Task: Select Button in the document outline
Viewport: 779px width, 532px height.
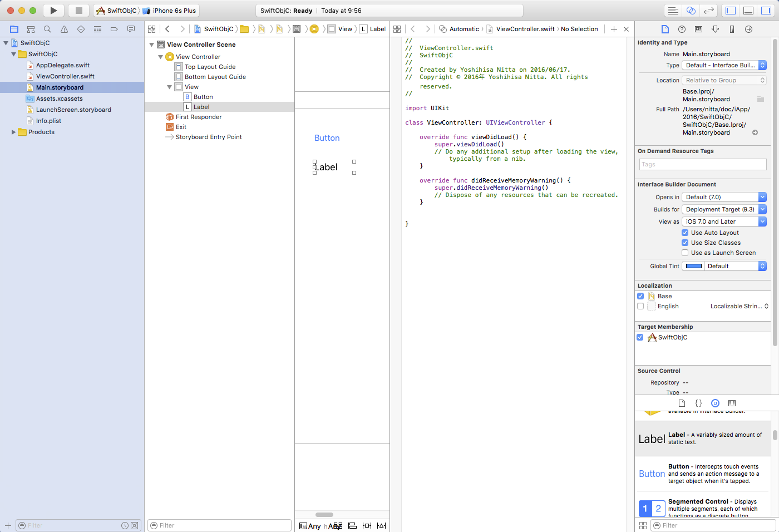Action: click(x=203, y=97)
